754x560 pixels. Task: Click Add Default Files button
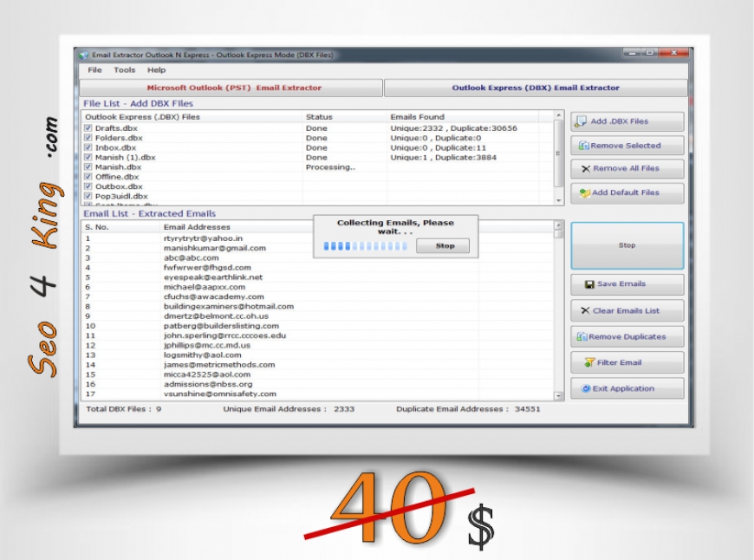pos(627,193)
